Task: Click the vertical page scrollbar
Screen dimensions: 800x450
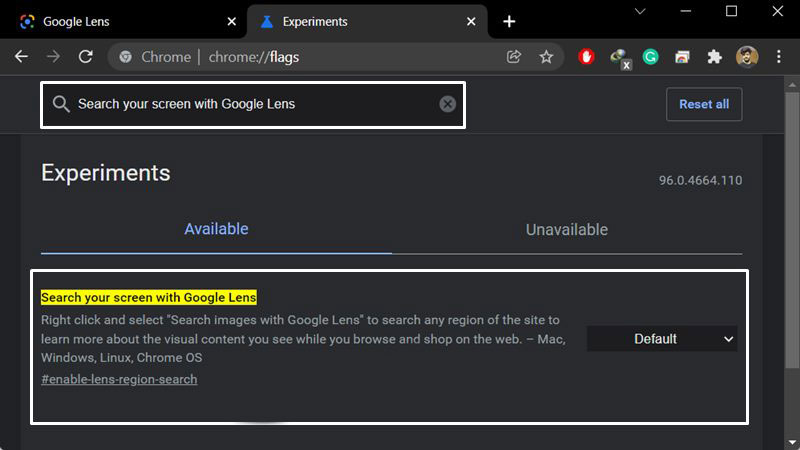Action: (x=792, y=230)
